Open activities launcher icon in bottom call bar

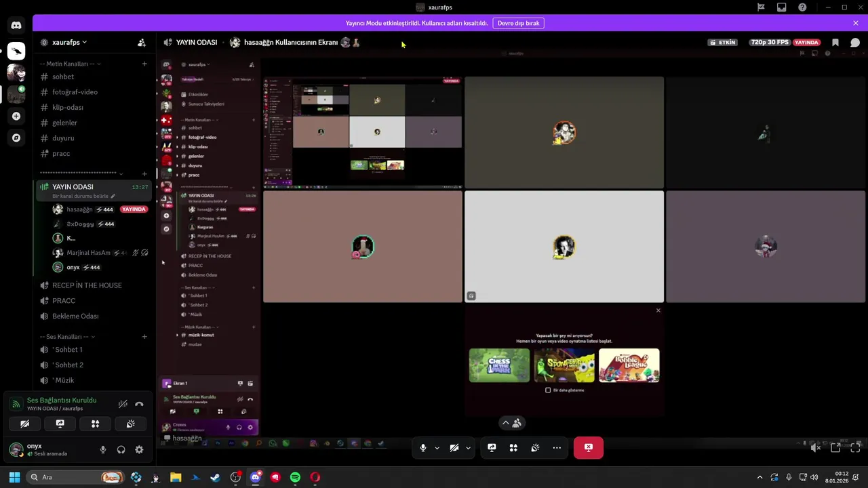[513, 447]
